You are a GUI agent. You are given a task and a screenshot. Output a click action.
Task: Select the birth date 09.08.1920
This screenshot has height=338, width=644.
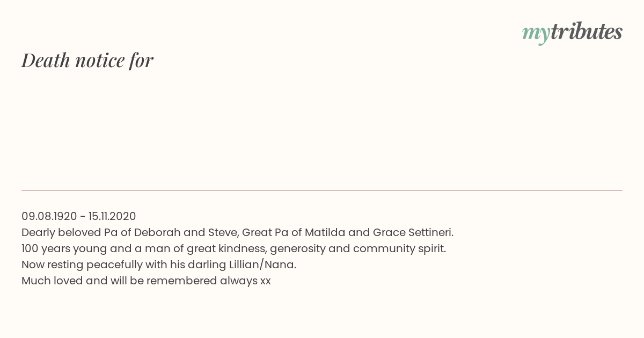coord(49,216)
